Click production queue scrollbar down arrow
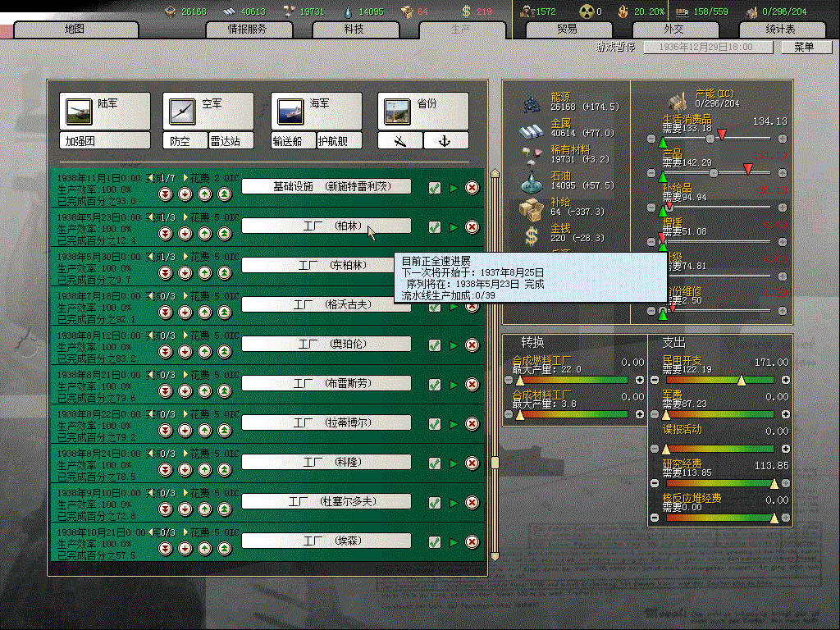Screen dimensions: 840x630 (x=495, y=557)
